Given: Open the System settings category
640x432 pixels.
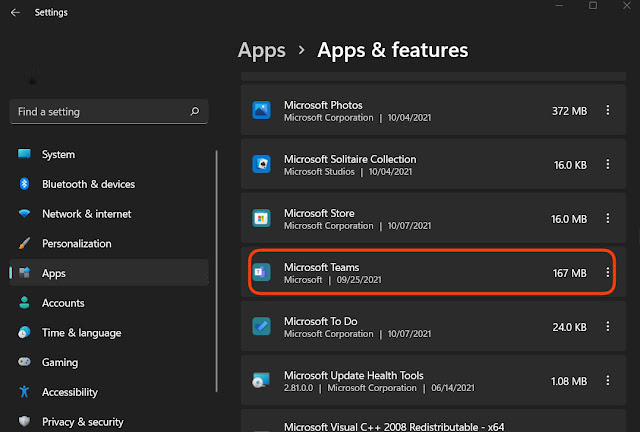Looking at the screenshot, I should (x=109, y=154).
